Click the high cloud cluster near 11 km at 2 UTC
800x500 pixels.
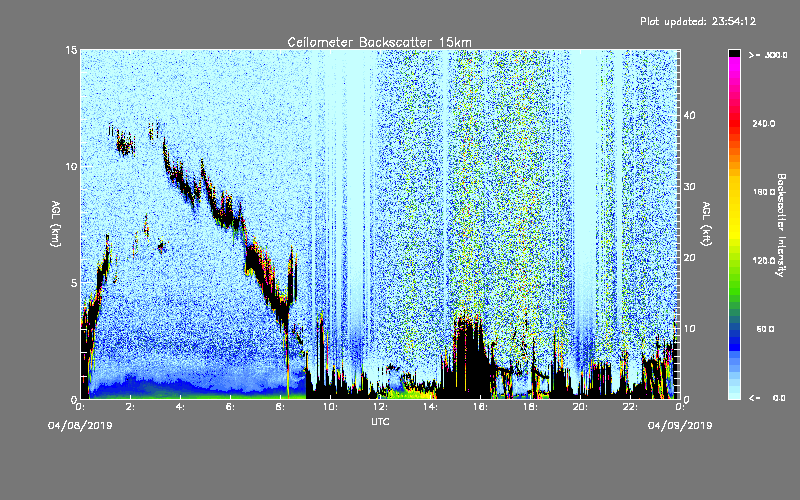click(125, 144)
